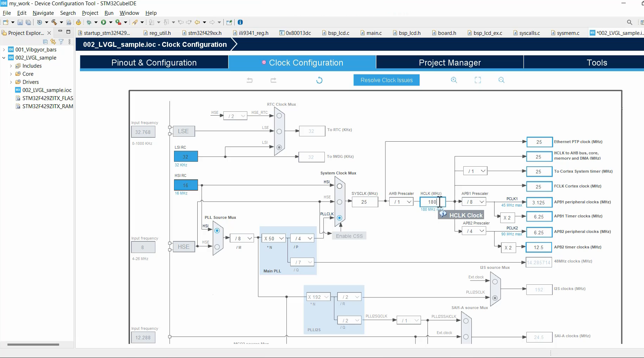Click the Project Explorer horizontal scrollbar
644x358 pixels.
33,345
